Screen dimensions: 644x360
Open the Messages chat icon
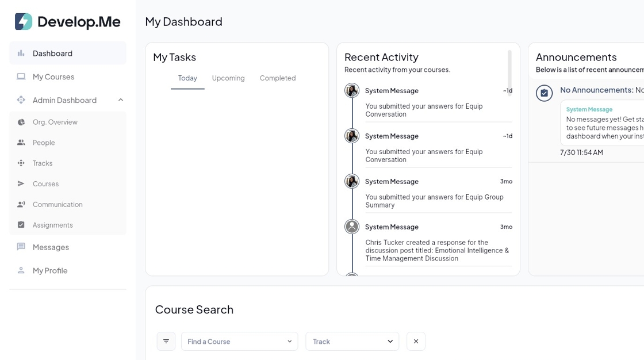(21, 247)
